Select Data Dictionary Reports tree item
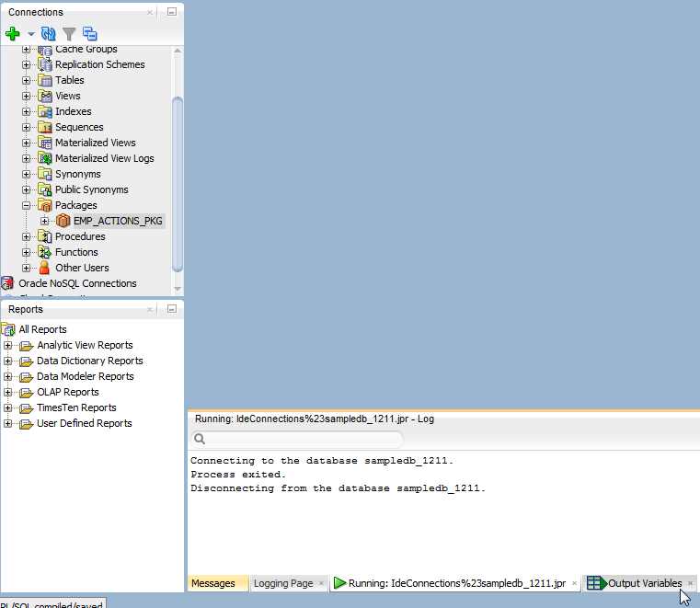This screenshot has height=608, width=700. tap(90, 361)
